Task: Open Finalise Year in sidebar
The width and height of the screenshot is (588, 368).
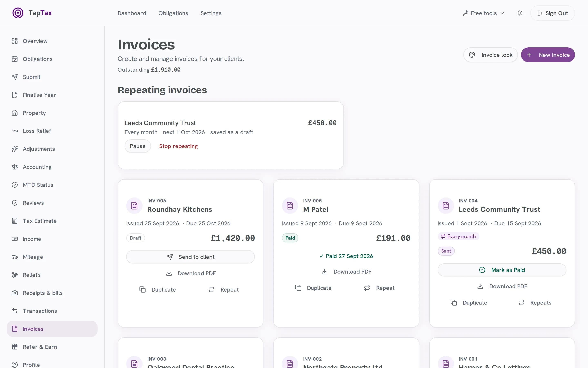Action: click(x=52, y=95)
